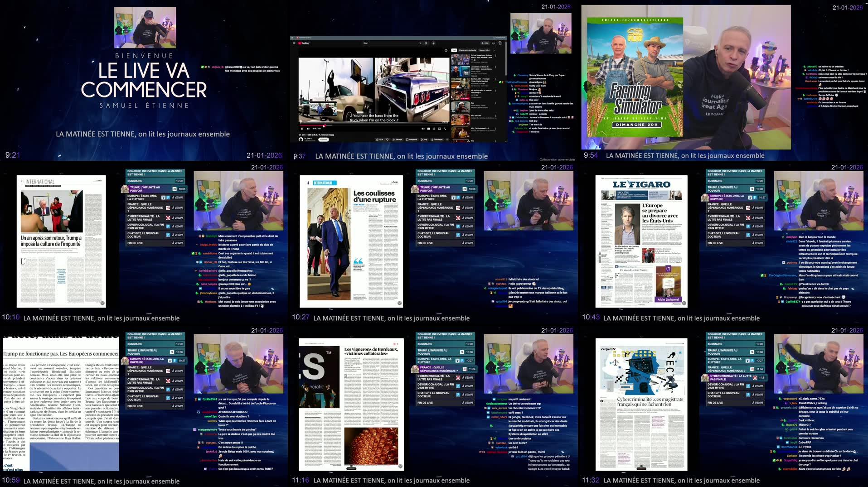Open the more-actions menu next to Télécharger

coord(447,140)
